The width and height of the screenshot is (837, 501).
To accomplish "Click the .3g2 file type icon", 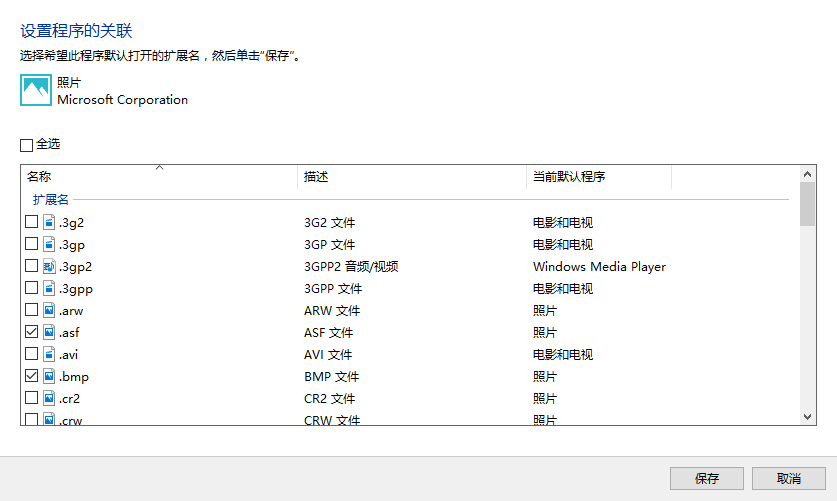I will coord(48,222).
